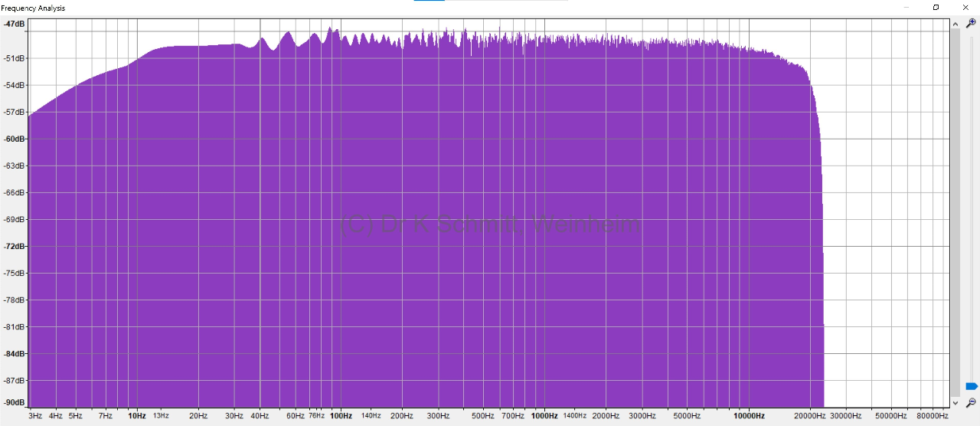Click the zoom in magnifier icon
Screen dimensions: 980x426
pyautogui.click(x=971, y=24)
